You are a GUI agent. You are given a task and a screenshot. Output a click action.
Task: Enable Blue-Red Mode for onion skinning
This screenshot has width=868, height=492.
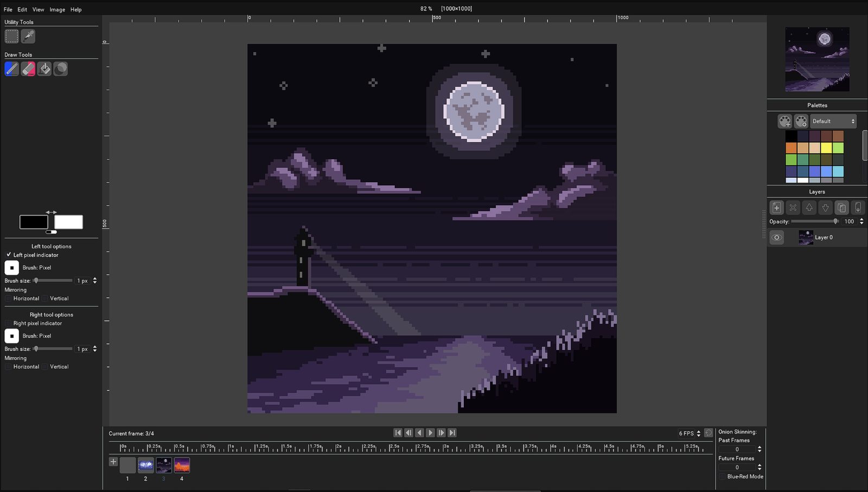coord(723,476)
